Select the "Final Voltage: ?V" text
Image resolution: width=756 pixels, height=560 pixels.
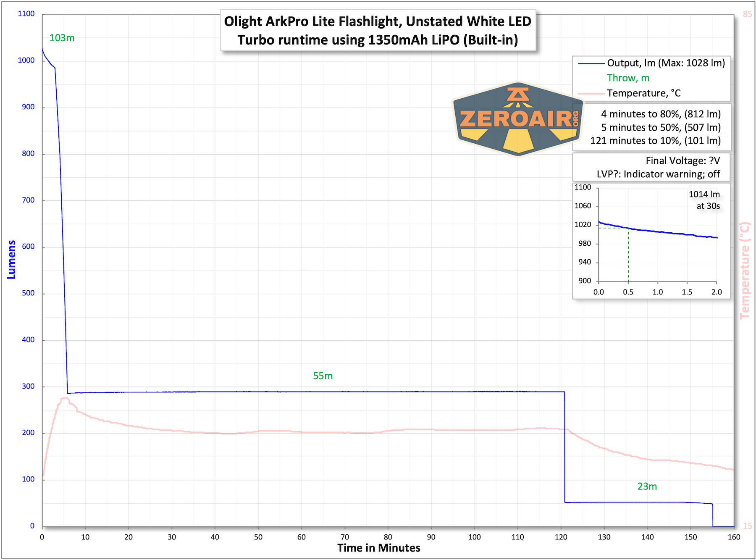pyautogui.click(x=682, y=161)
